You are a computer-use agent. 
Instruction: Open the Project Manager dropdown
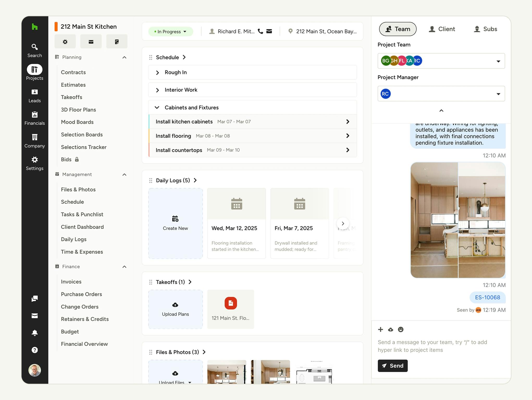441,93
